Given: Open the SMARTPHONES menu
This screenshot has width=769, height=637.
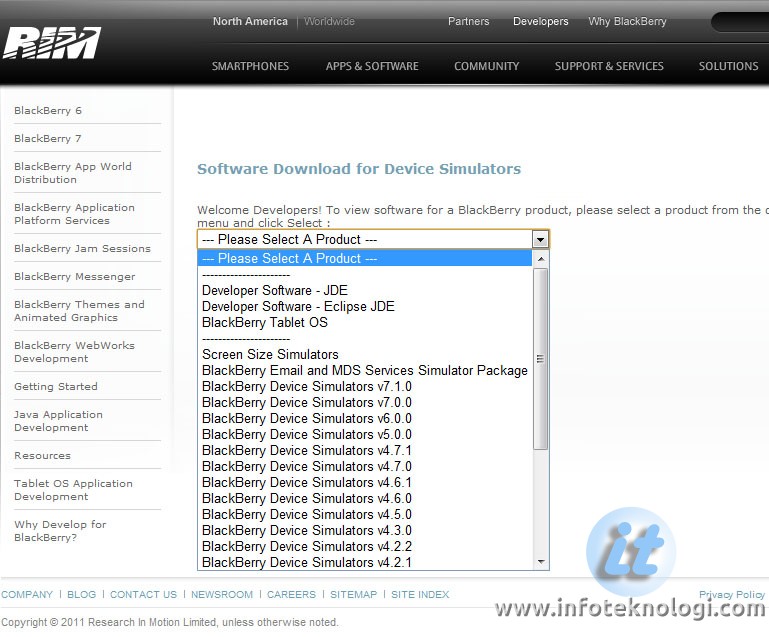Looking at the screenshot, I should [x=250, y=66].
